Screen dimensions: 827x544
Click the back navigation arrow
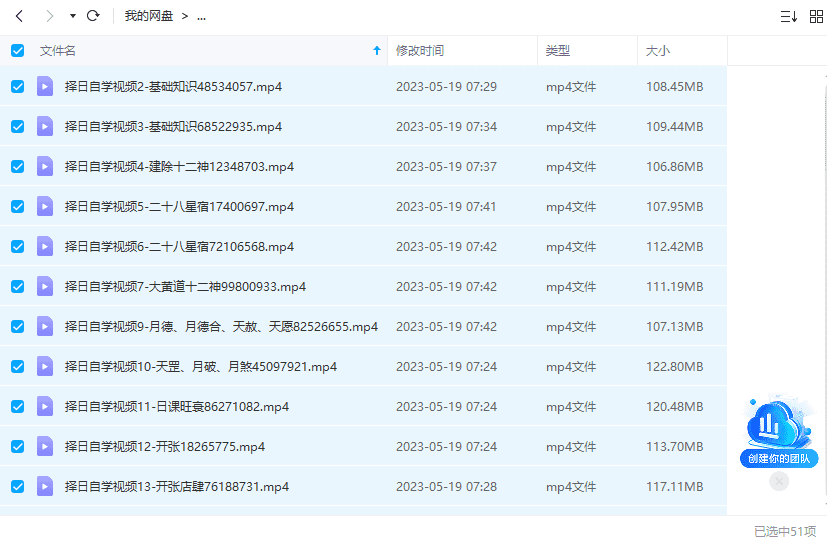[x=18, y=16]
